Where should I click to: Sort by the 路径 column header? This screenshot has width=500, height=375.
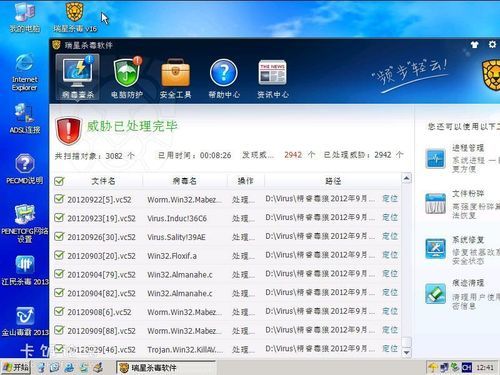[x=333, y=181]
